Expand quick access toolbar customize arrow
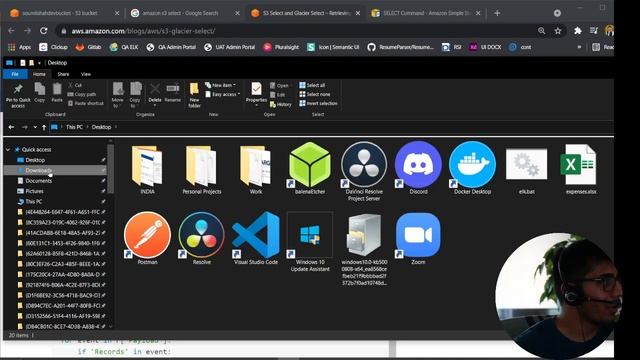The image size is (640, 360). point(39,63)
